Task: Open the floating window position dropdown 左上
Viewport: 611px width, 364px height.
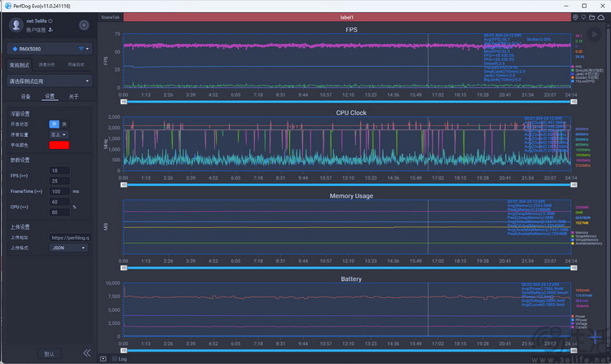Action: coord(59,134)
